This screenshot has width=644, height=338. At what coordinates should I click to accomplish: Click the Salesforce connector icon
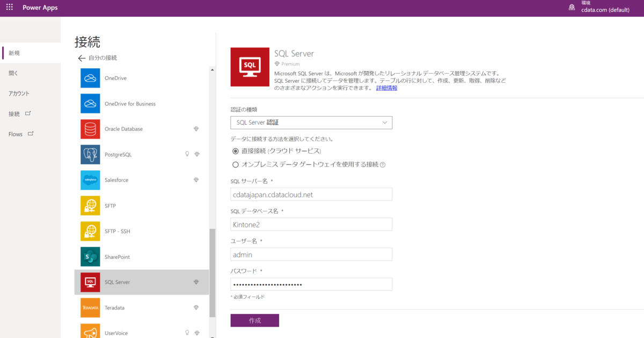[x=90, y=180]
